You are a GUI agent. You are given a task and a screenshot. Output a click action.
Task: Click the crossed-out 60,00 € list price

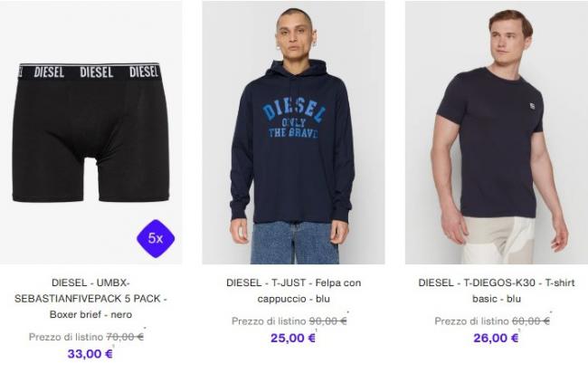pos(531,321)
